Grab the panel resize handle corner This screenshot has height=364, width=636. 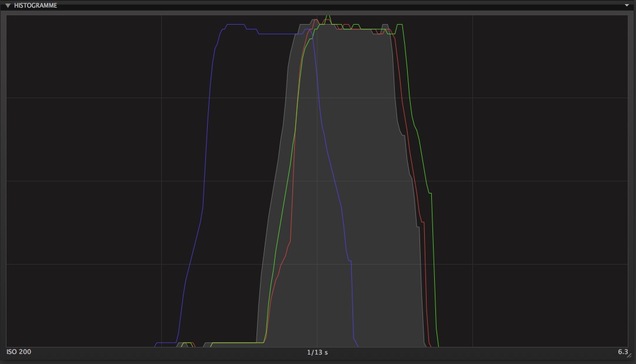coord(630,355)
